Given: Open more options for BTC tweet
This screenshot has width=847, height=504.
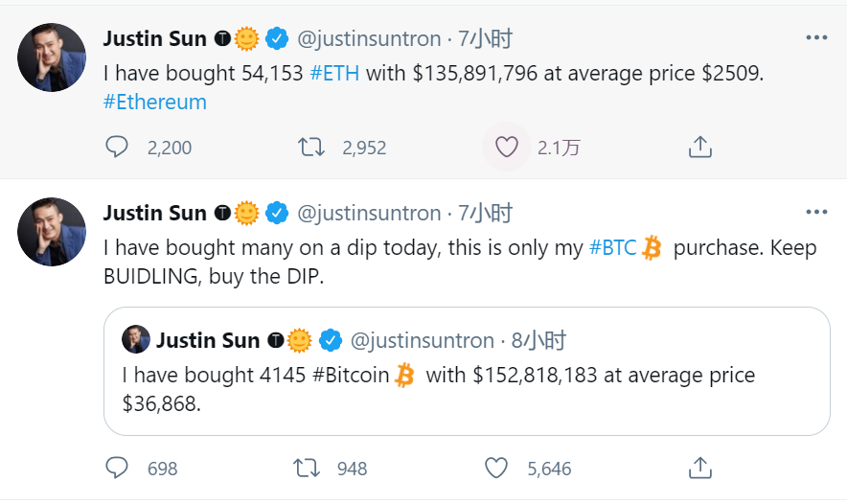Looking at the screenshot, I should tap(815, 212).
